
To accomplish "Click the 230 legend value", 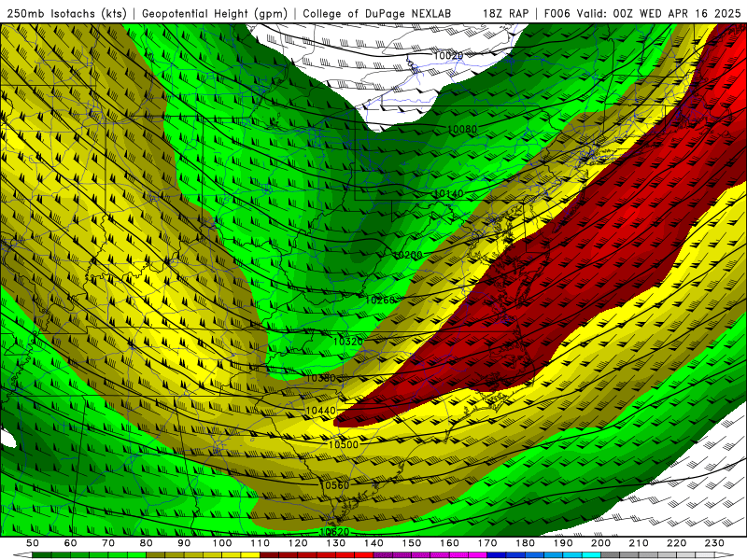I will tap(714, 543).
